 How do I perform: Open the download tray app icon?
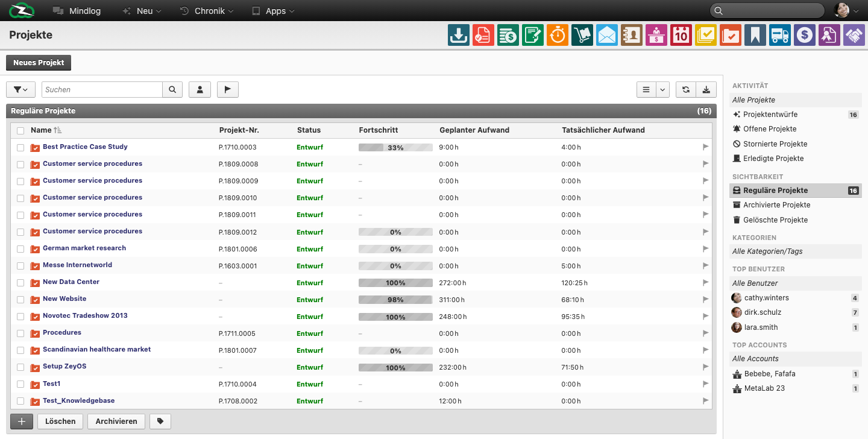click(459, 35)
